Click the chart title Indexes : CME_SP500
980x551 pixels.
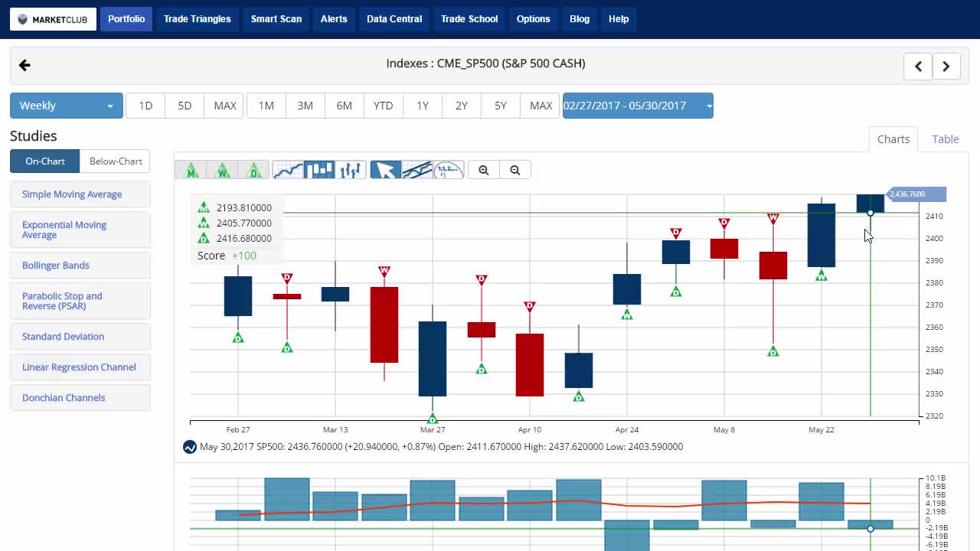click(x=485, y=64)
